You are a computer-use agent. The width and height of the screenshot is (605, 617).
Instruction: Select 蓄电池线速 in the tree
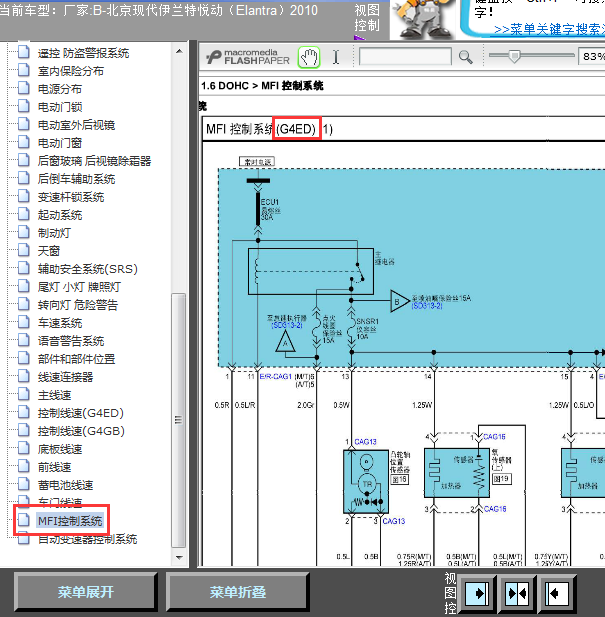(x=65, y=485)
